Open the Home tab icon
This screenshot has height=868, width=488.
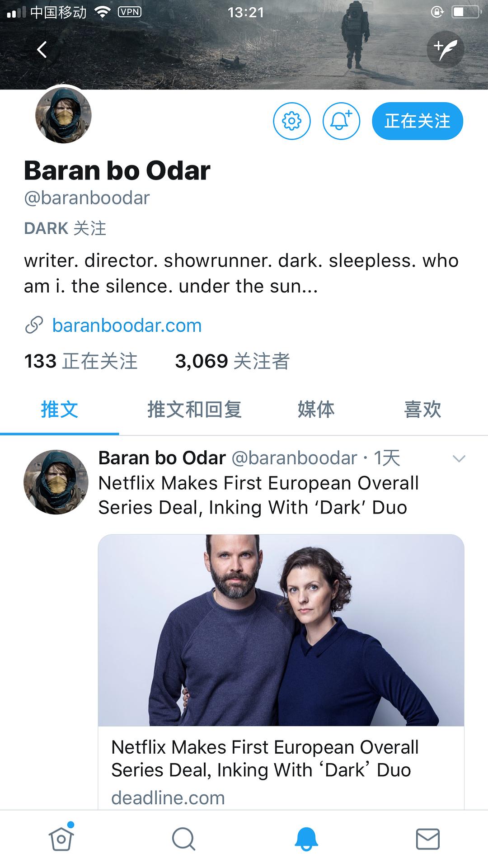pos(61,839)
